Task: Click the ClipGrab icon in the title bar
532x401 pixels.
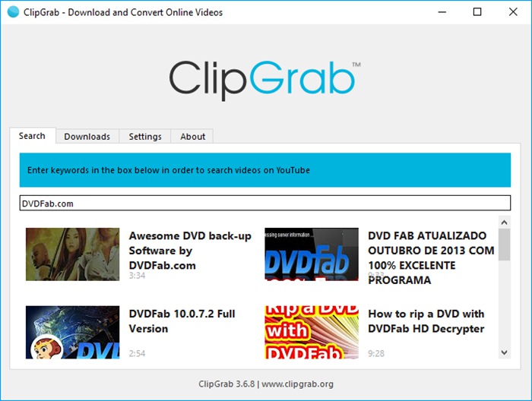Action: pos(12,12)
